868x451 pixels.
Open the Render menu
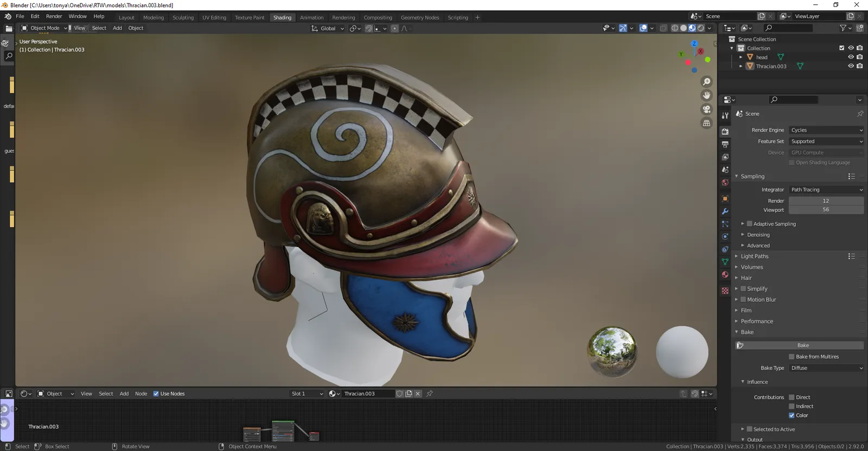tap(54, 16)
